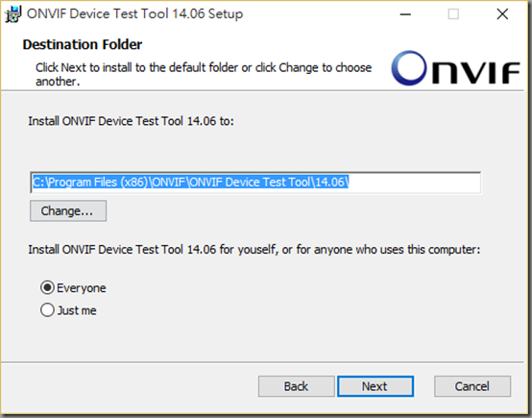
Task: Click the 'for youself, or for anyone' label
Action: pyautogui.click(x=254, y=250)
